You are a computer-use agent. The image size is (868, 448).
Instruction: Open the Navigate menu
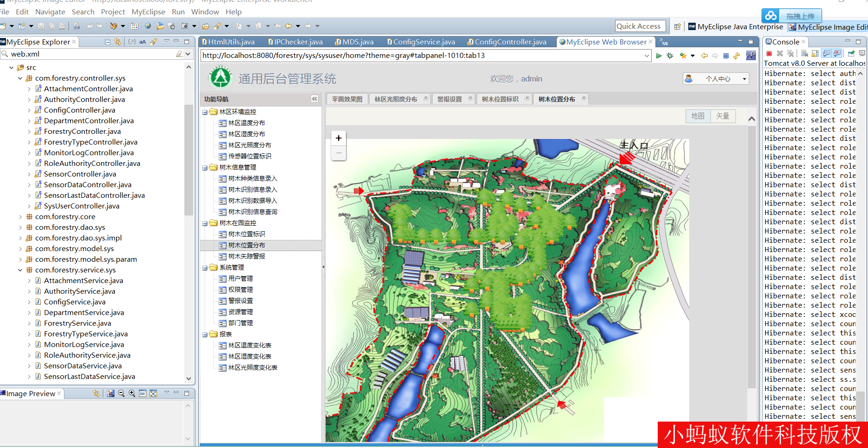click(x=50, y=12)
